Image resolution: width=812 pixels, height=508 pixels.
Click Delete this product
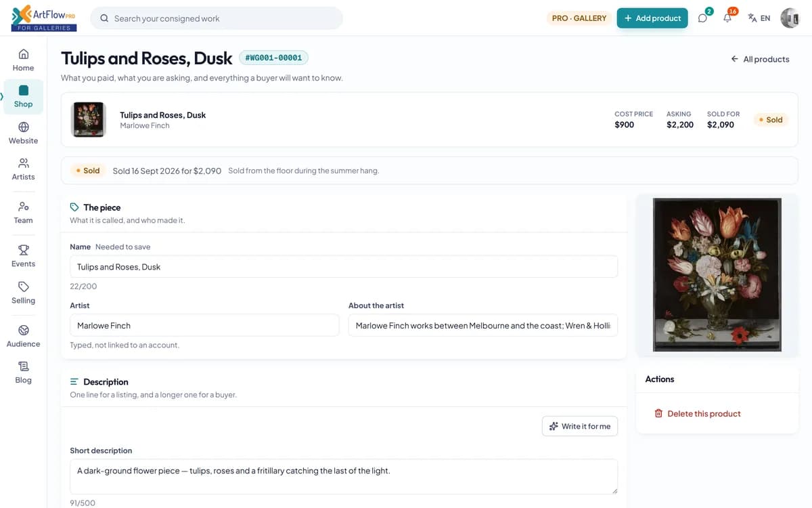(697, 413)
